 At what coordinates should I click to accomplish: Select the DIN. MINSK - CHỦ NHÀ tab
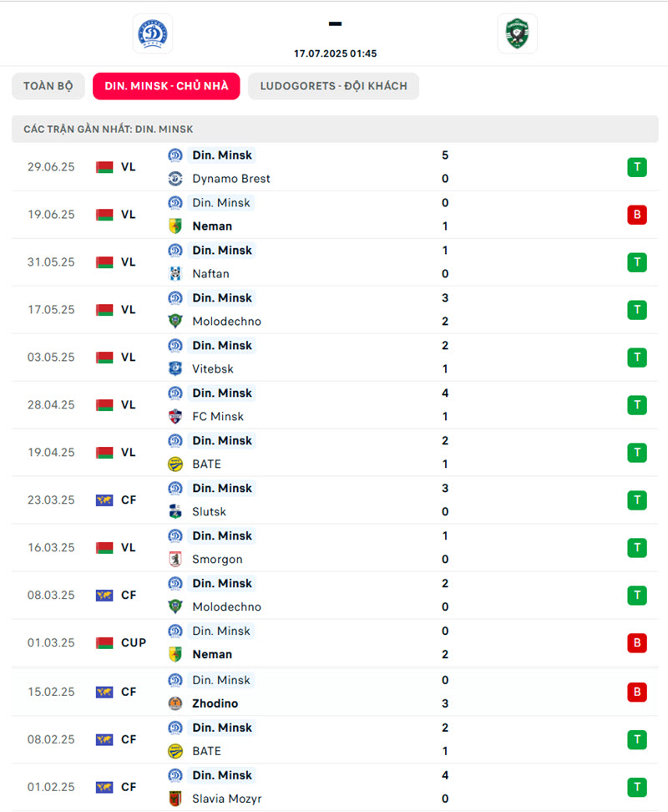[x=166, y=86]
